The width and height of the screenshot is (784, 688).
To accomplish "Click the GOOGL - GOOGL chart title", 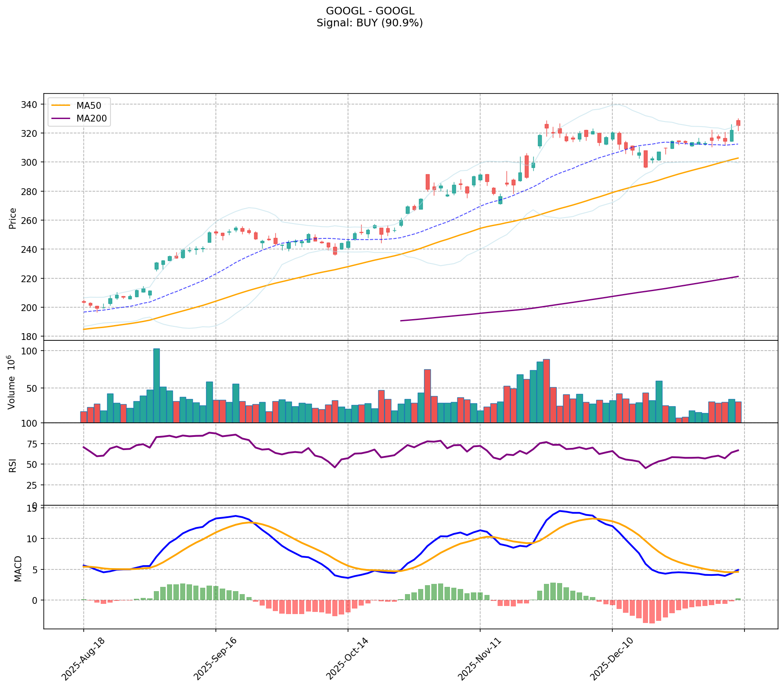I will [x=370, y=11].
